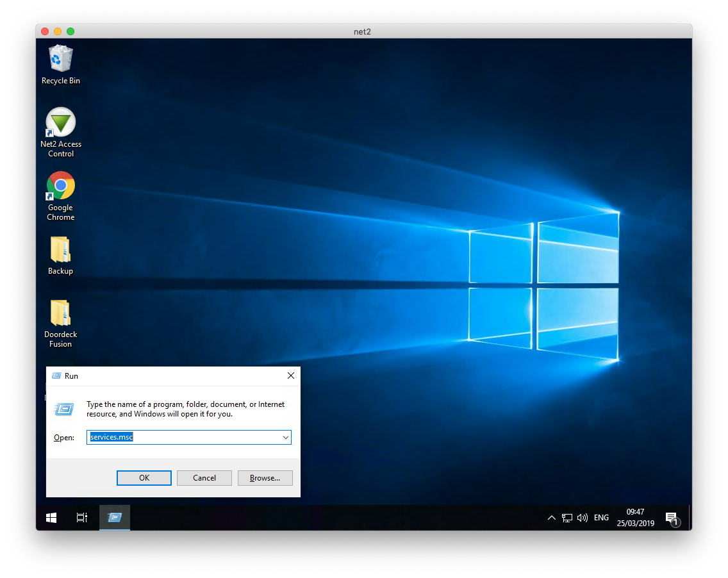
Task: Open the calendar via the clock display
Action: point(635,517)
